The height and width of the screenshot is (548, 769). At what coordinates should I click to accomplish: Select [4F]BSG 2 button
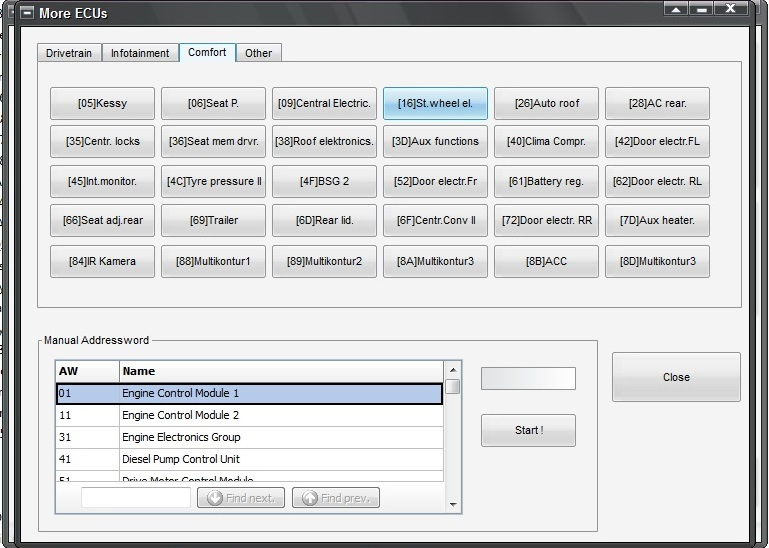324,182
